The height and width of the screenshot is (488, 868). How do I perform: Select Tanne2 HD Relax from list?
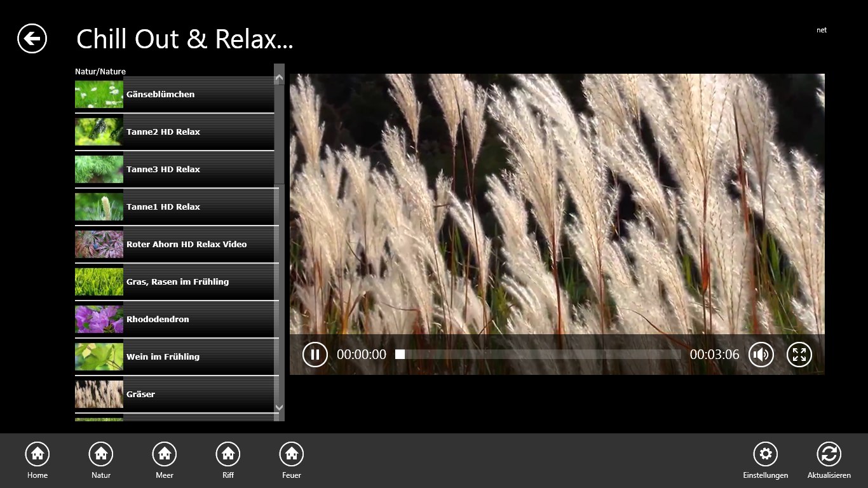(x=174, y=132)
